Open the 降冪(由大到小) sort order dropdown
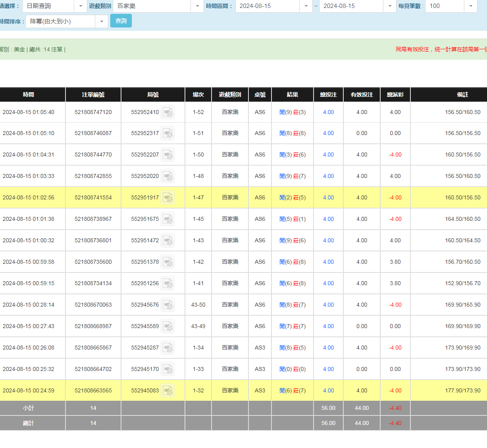 pyautogui.click(x=101, y=21)
